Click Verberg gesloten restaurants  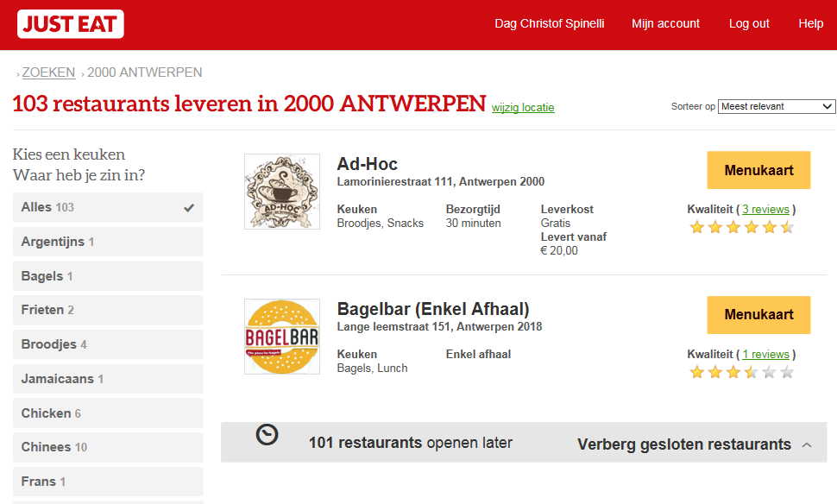[683, 444]
